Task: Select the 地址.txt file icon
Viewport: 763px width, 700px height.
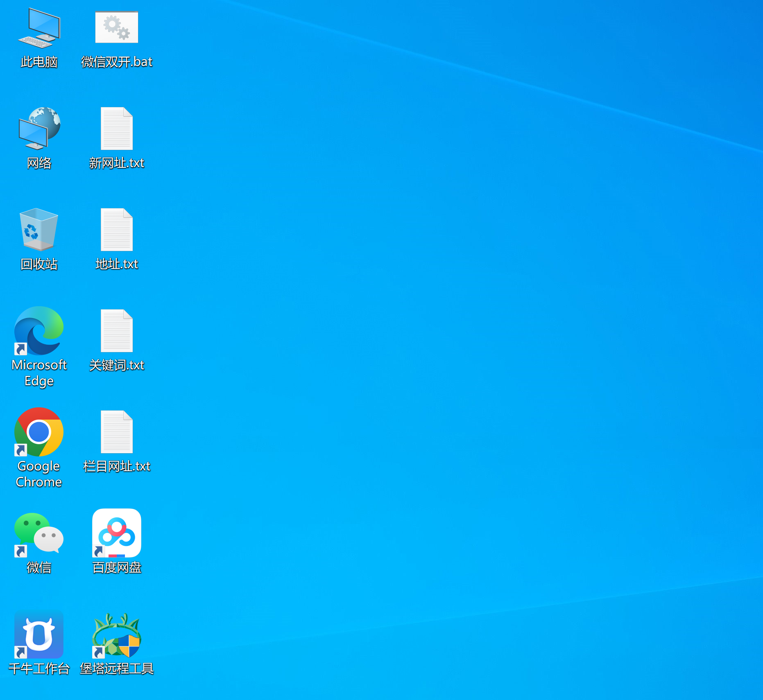Action: point(117,230)
